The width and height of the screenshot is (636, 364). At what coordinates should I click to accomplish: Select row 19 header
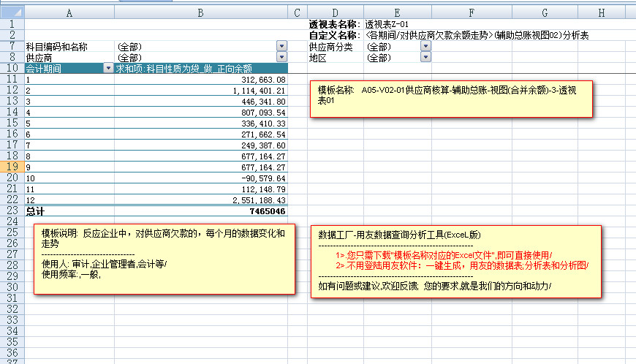[11, 167]
